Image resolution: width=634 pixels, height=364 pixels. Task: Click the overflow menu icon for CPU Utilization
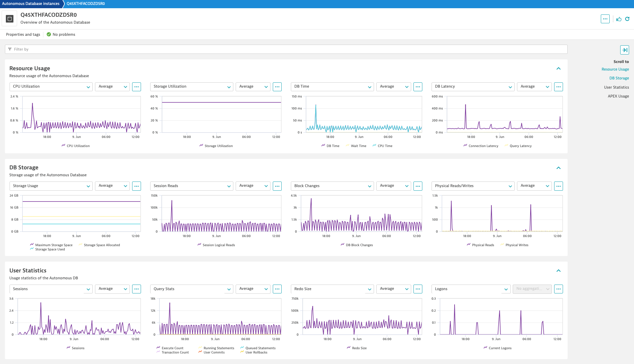(x=136, y=86)
